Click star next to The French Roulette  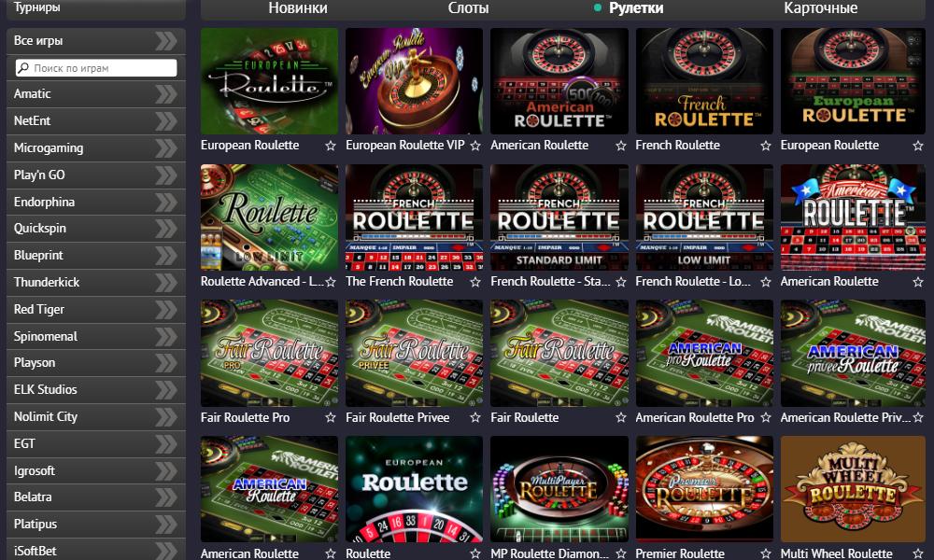click(475, 282)
